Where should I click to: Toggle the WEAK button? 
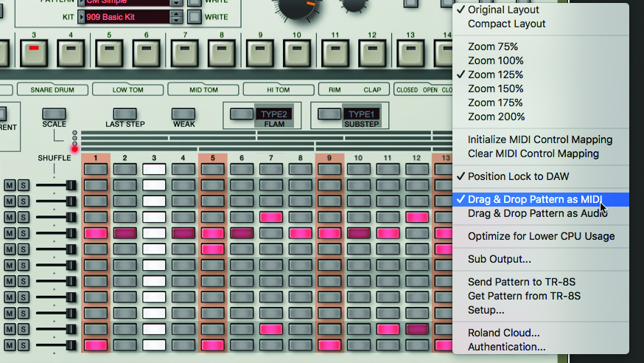(x=183, y=114)
